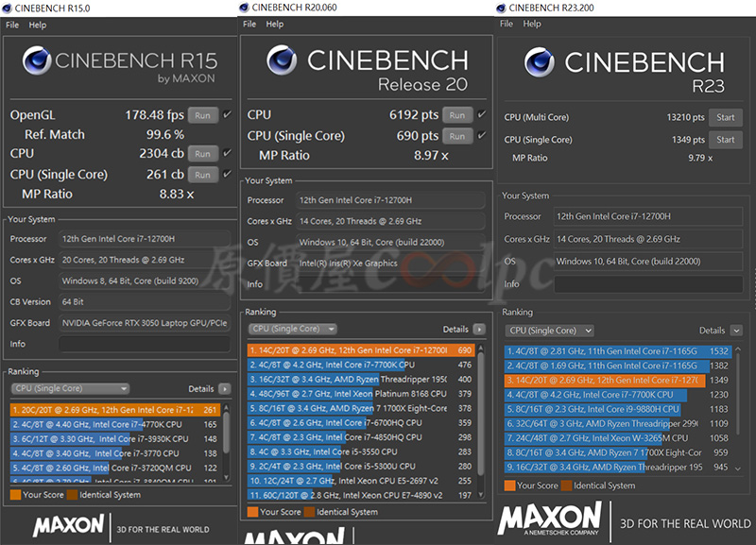The height and width of the screenshot is (545, 756).
Task: Run the OpenGL test in Cinebench R15
Action: (x=203, y=115)
